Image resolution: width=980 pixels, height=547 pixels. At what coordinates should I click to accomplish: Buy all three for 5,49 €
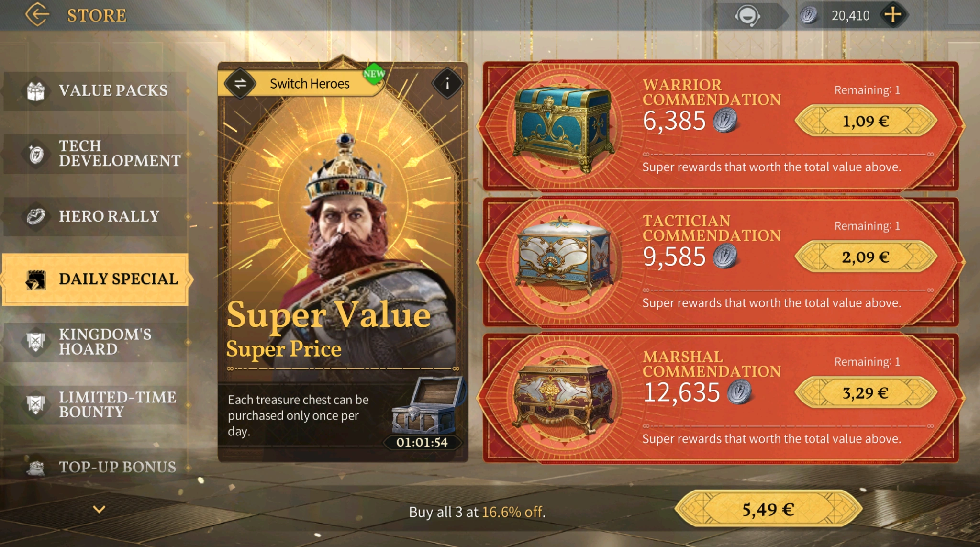pyautogui.click(x=768, y=509)
